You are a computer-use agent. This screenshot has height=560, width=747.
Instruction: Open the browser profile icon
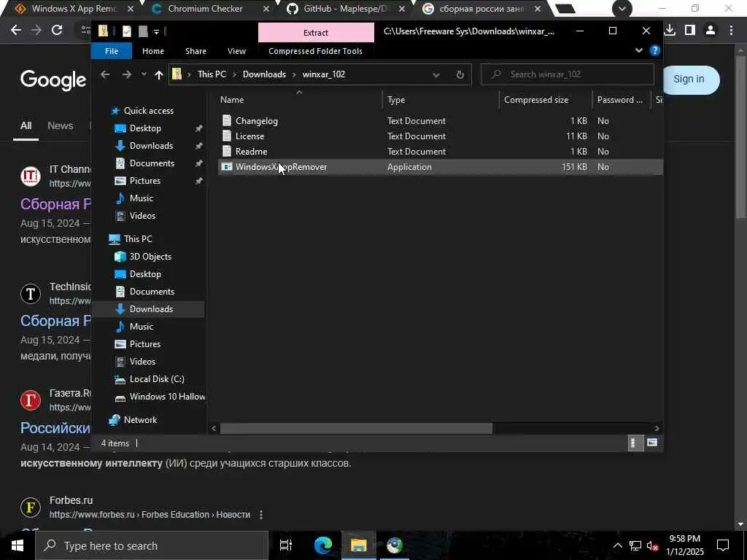pos(711,30)
